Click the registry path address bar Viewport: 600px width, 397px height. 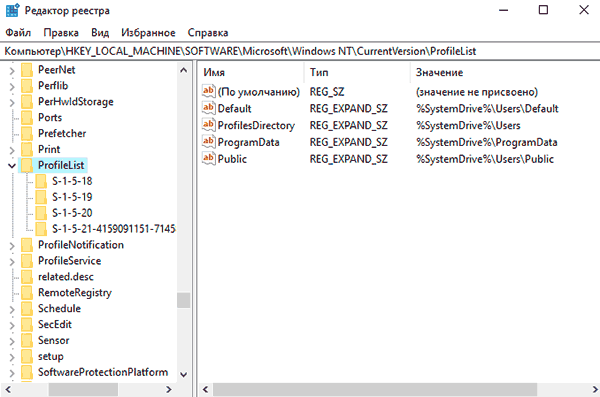300,51
